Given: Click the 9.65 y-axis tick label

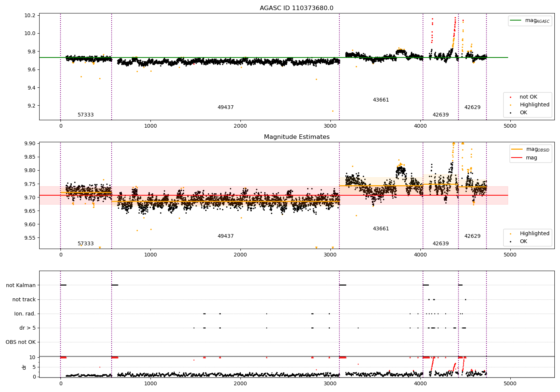Looking at the screenshot, I should (x=30, y=211).
